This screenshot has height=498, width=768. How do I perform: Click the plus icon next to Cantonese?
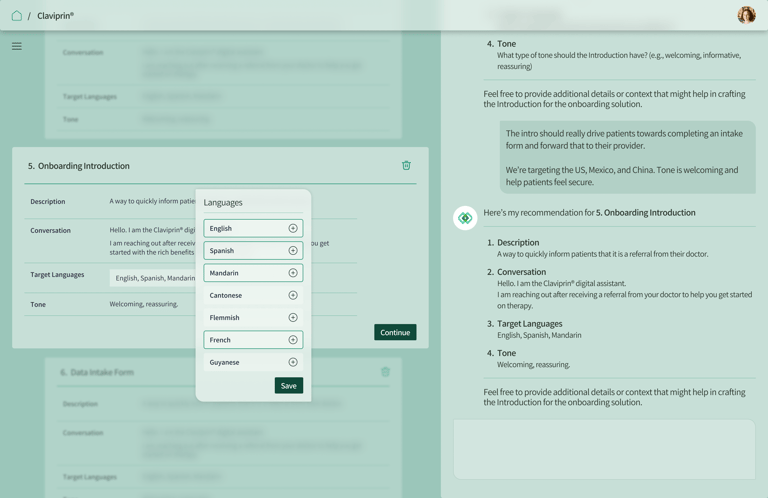click(x=293, y=295)
